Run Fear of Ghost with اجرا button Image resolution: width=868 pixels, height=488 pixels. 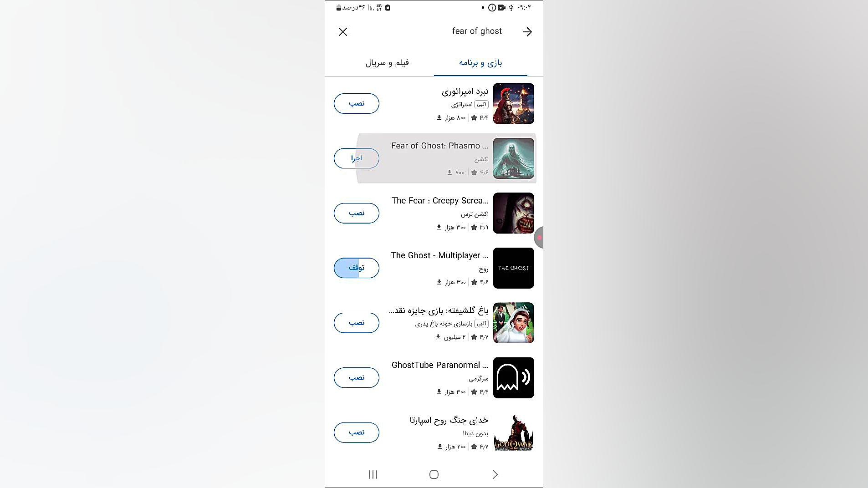tap(357, 158)
